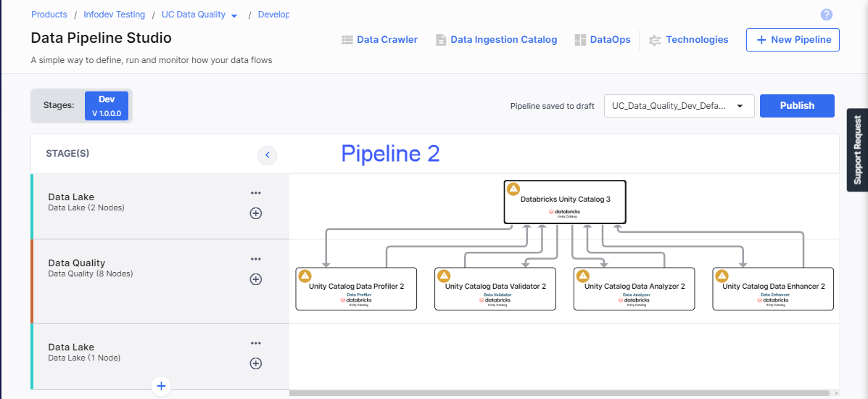868x399 pixels.
Task: Click the Pipeline 2 title text
Action: [x=390, y=154]
